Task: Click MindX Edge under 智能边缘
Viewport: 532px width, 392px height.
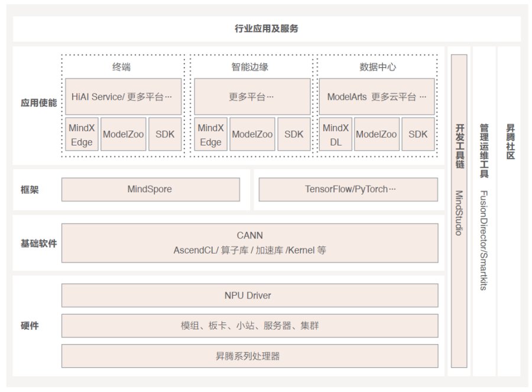Action: coord(210,134)
